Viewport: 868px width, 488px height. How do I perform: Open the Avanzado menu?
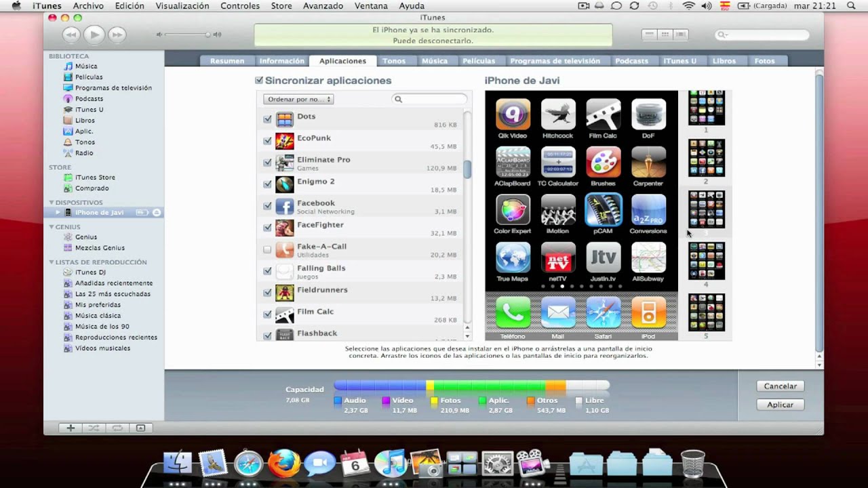[323, 5]
